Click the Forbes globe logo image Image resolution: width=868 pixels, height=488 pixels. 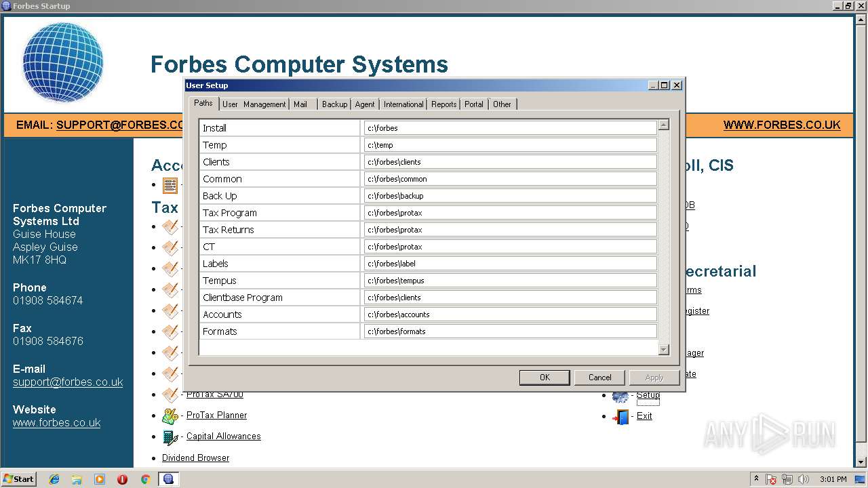63,62
